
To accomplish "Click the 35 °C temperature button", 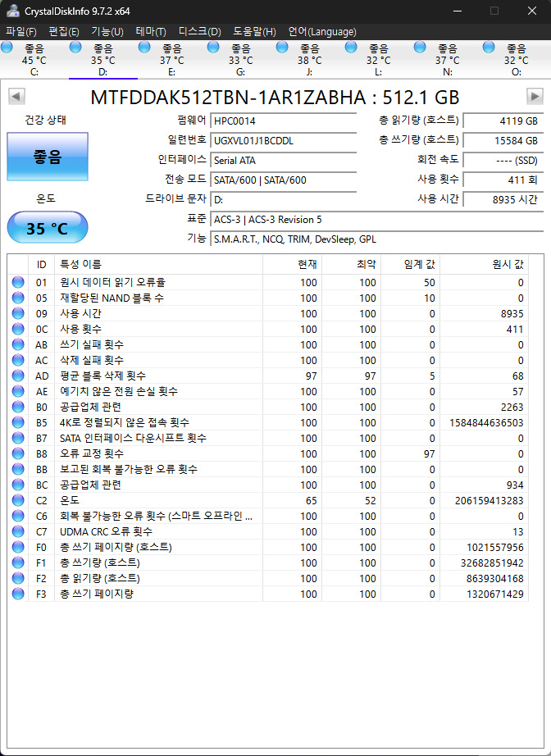I will point(48,228).
